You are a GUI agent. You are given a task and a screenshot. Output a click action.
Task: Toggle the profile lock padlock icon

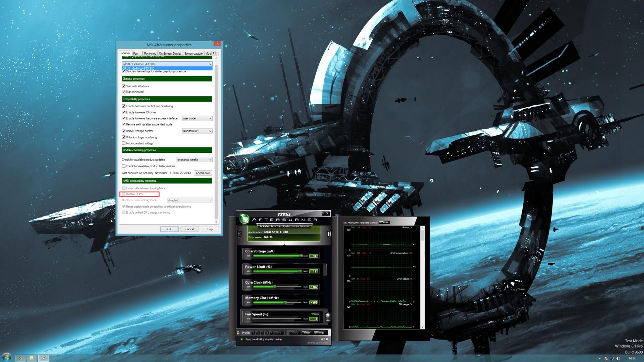coord(238,333)
